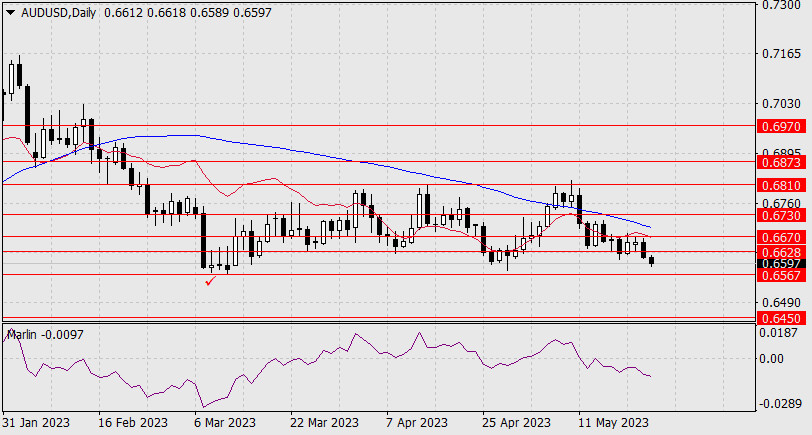Select the 0.6567 support level tag
Screen dimensions: 812x435
point(780,275)
